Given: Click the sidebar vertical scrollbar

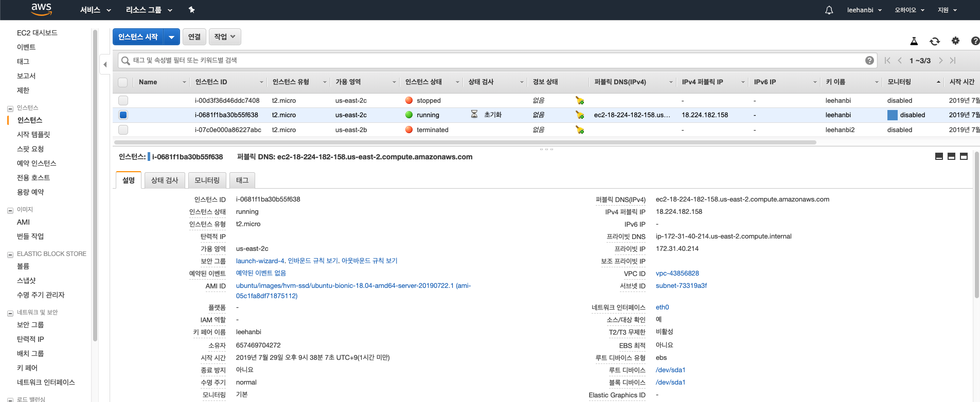Looking at the screenshot, I should [95, 185].
